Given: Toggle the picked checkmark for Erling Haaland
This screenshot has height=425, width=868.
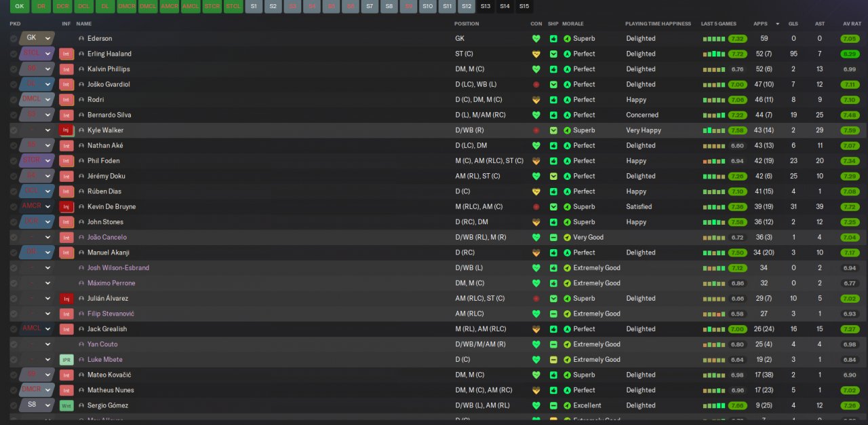Looking at the screenshot, I should 14,54.
